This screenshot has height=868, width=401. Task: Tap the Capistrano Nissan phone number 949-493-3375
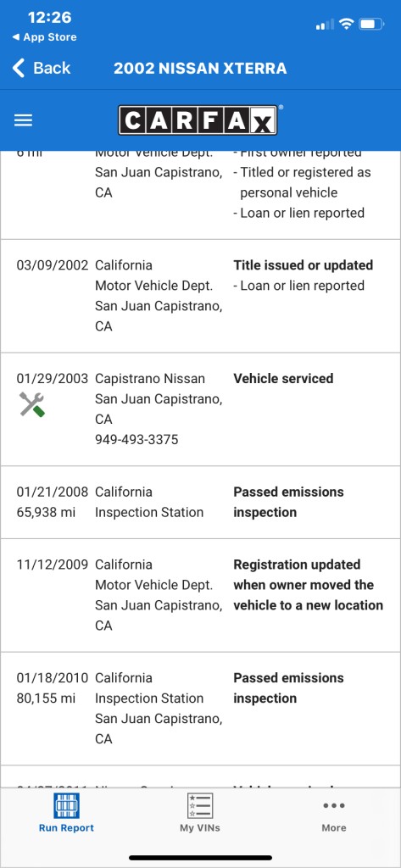coord(136,440)
